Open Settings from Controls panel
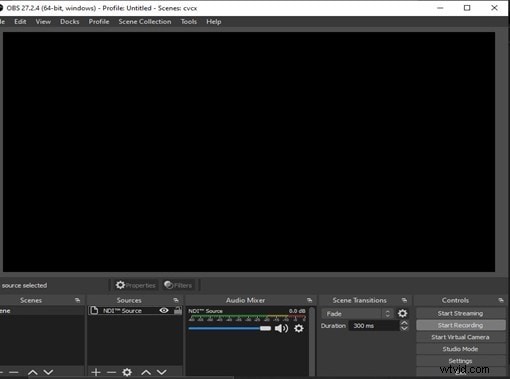The height and width of the screenshot is (379, 510). [460, 361]
